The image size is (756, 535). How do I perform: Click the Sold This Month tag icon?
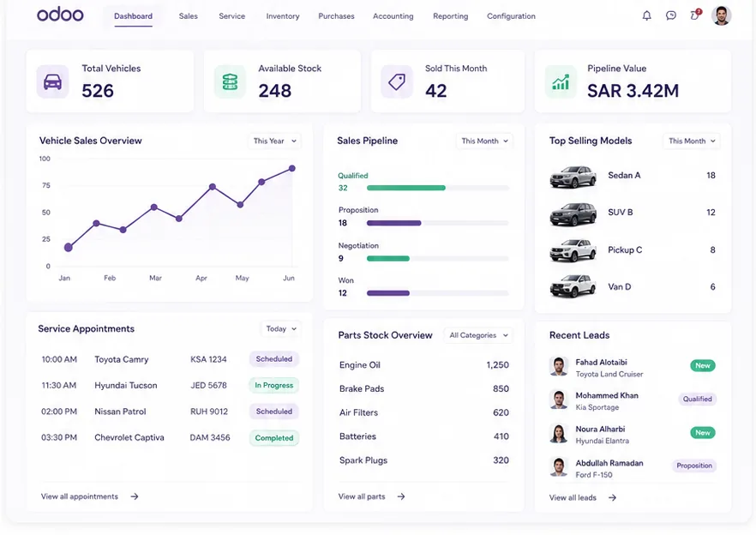coord(397,81)
